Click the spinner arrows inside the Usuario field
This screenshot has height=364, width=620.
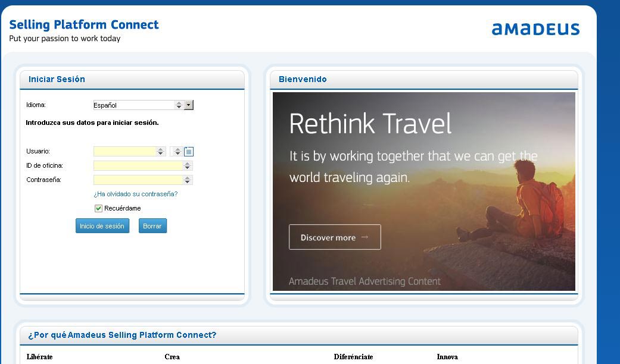160,152
